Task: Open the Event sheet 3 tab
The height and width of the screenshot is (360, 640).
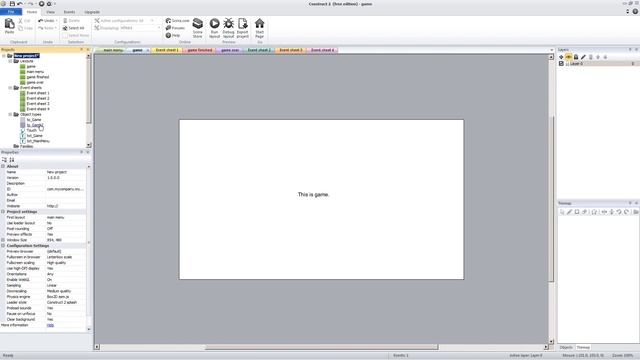Action: coord(291,50)
